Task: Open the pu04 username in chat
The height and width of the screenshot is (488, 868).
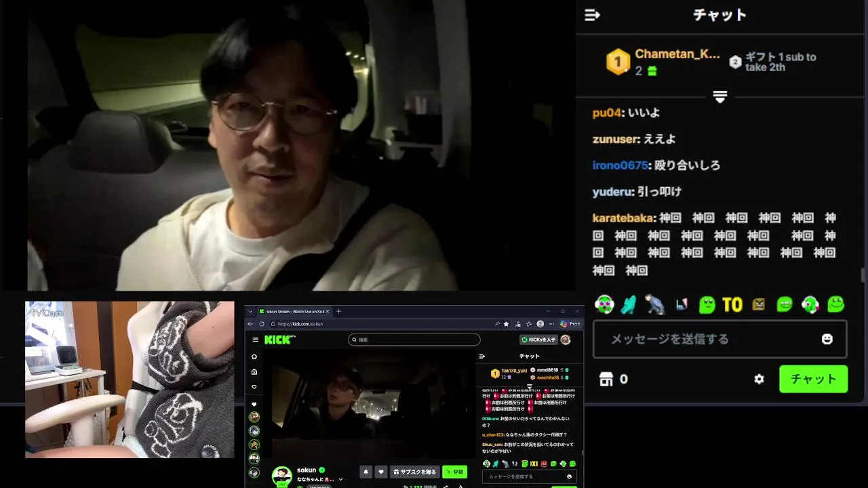Action: (607, 113)
